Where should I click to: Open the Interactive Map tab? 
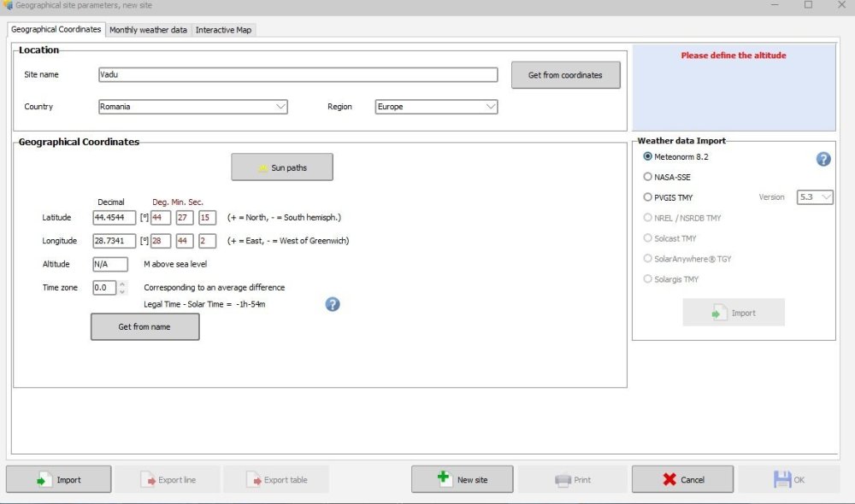(x=224, y=30)
